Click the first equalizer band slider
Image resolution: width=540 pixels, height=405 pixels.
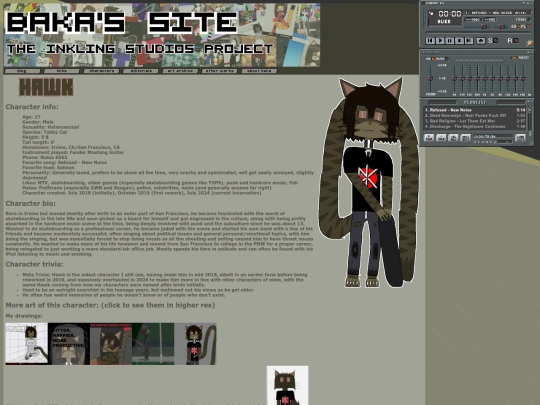pyautogui.click(x=455, y=79)
